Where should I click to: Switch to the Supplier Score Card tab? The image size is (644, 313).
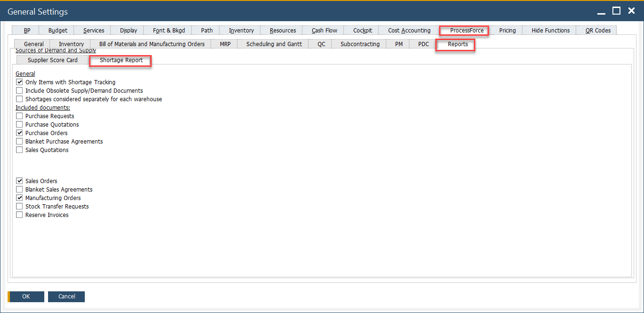click(x=52, y=60)
